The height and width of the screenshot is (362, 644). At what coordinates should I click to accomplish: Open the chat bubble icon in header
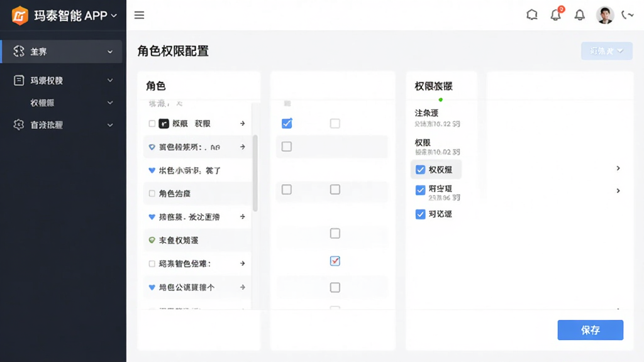(x=532, y=15)
